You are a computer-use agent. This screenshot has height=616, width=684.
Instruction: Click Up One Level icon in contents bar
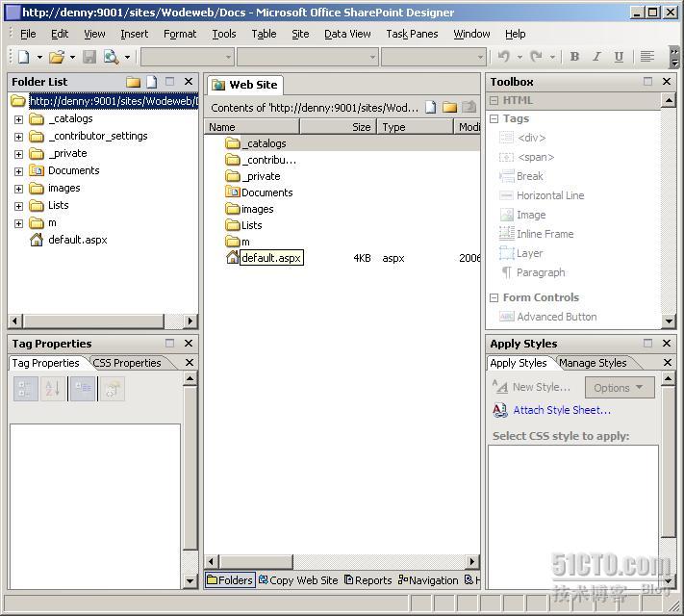(x=469, y=107)
